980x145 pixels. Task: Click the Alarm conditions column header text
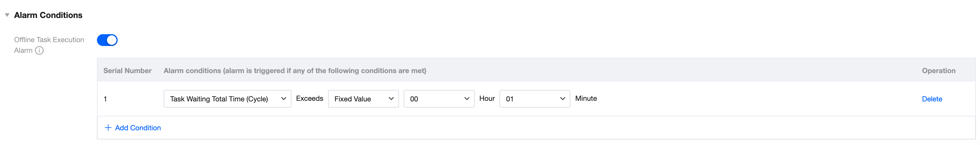tap(294, 71)
